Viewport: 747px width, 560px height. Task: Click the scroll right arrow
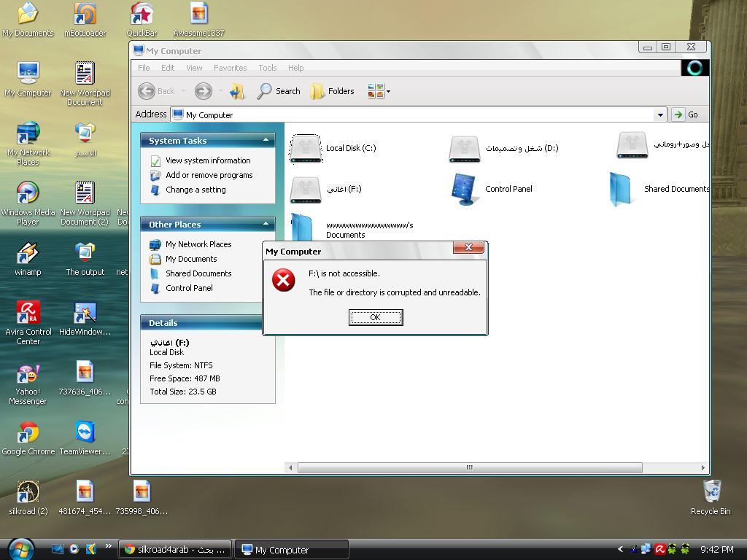tap(703, 467)
